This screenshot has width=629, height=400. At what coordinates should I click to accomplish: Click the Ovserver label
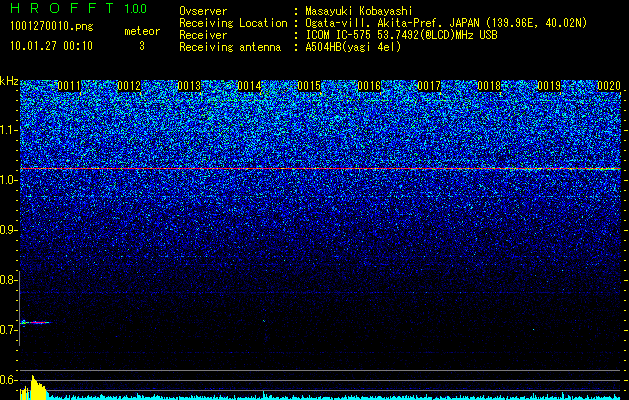tap(203, 11)
